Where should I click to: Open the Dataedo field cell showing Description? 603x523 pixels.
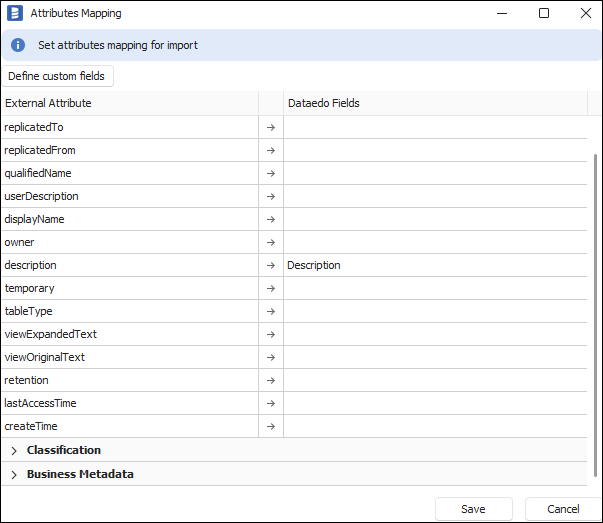435,266
